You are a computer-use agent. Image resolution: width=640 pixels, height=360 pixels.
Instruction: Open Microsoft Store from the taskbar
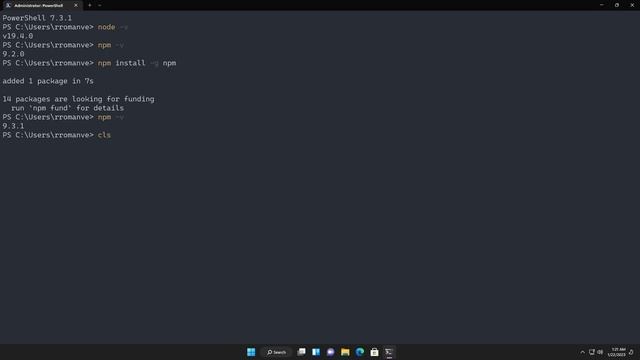pyautogui.click(x=374, y=352)
